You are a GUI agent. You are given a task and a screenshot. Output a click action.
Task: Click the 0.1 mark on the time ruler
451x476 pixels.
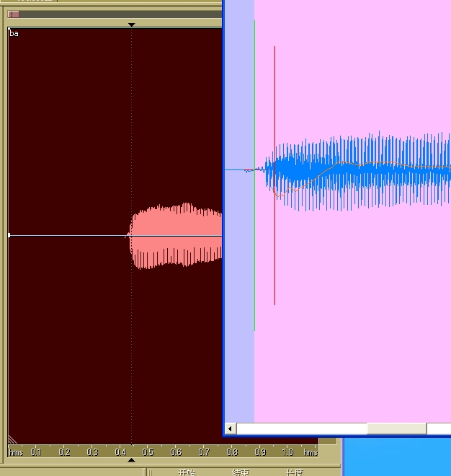(x=36, y=452)
